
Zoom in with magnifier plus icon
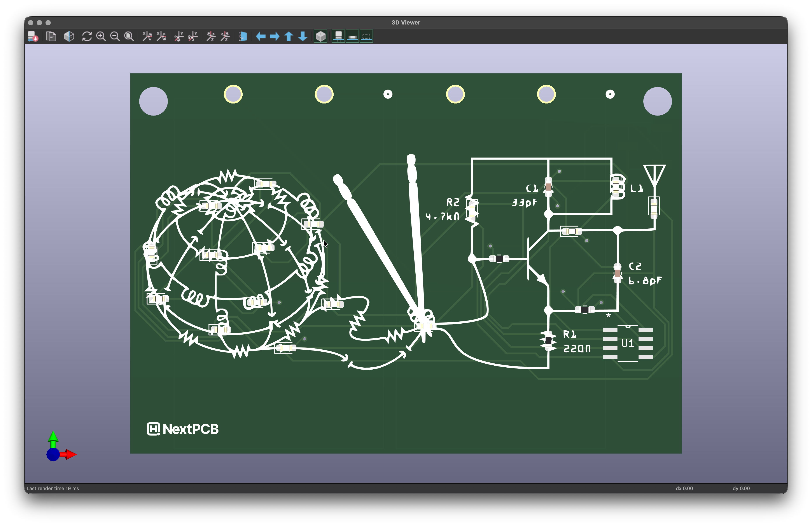click(x=101, y=36)
